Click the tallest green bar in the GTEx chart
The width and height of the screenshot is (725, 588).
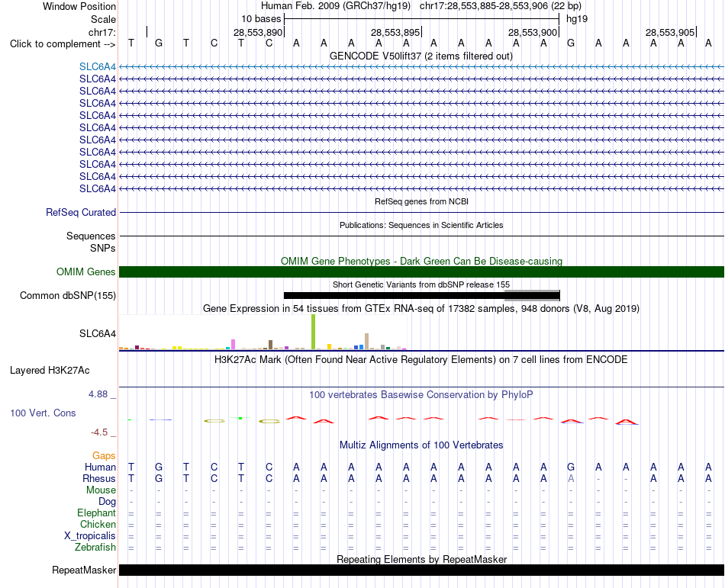click(x=313, y=332)
